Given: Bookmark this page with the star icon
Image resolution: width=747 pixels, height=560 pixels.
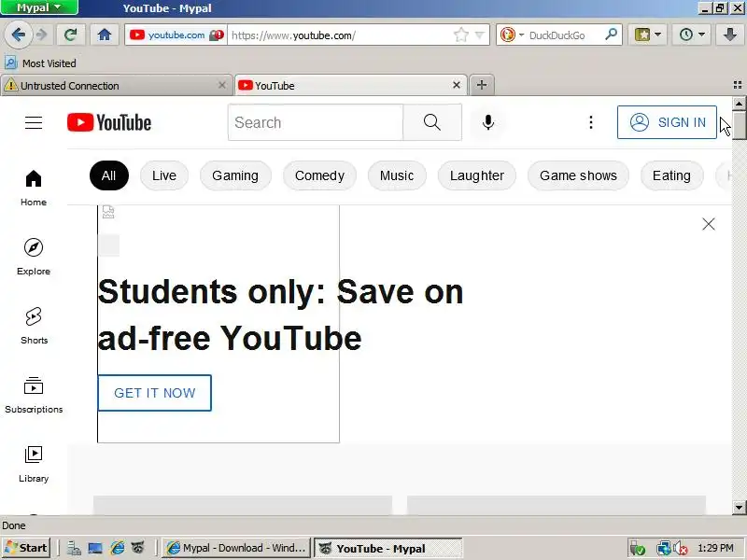Looking at the screenshot, I should point(460,35).
